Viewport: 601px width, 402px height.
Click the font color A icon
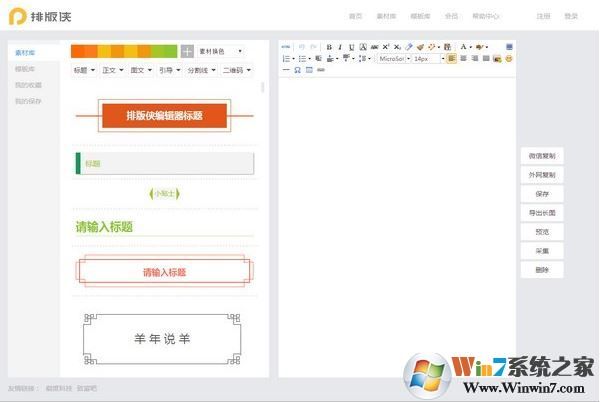pos(463,47)
